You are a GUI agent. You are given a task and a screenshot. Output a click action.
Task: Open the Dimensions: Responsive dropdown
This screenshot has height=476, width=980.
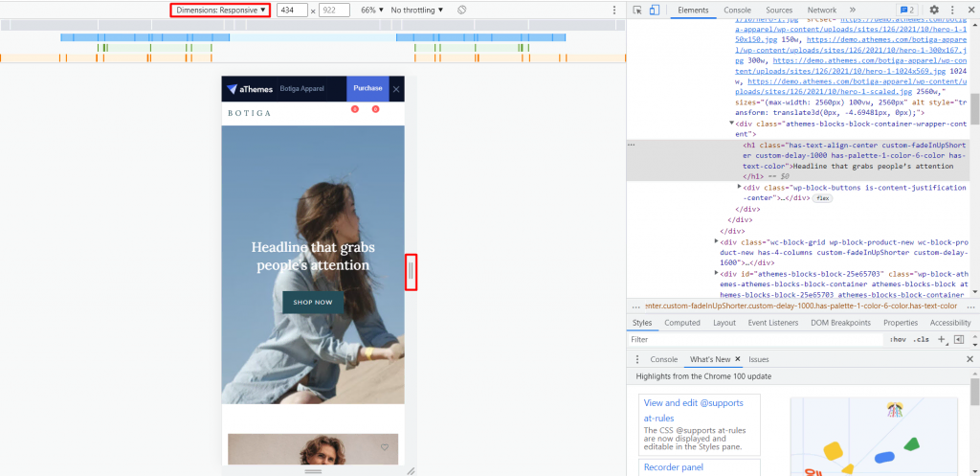(x=221, y=10)
